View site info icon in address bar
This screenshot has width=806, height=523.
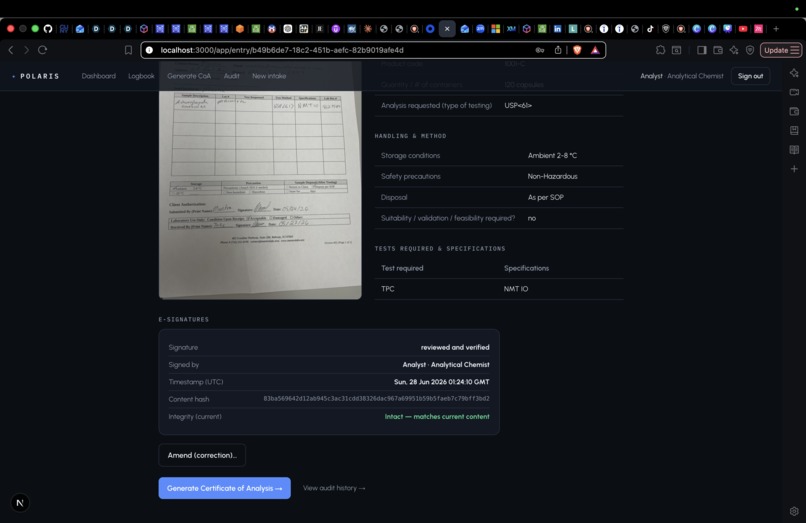click(149, 50)
